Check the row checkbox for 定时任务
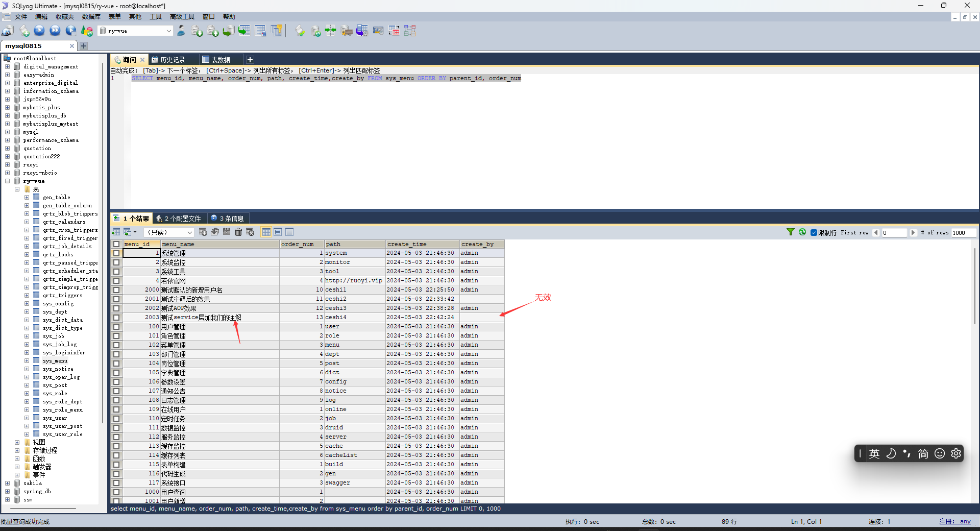Viewport: 980px width, 531px height. [x=116, y=419]
